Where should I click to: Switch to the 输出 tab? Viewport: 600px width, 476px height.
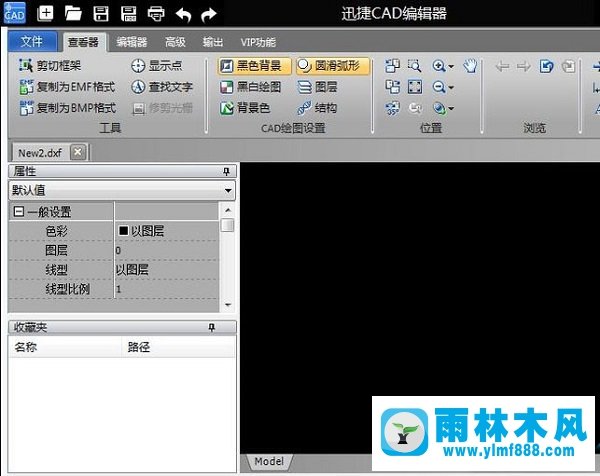click(x=213, y=42)
